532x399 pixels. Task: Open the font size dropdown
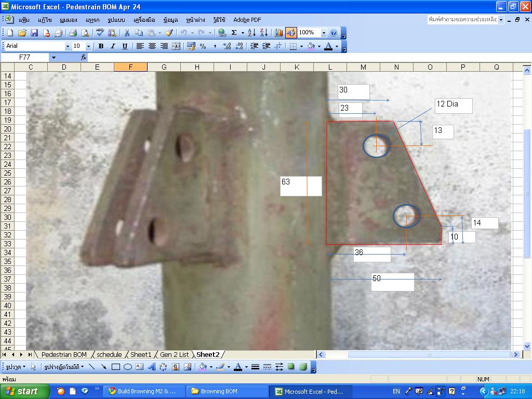pyautogui.click(x=88, y=46)
